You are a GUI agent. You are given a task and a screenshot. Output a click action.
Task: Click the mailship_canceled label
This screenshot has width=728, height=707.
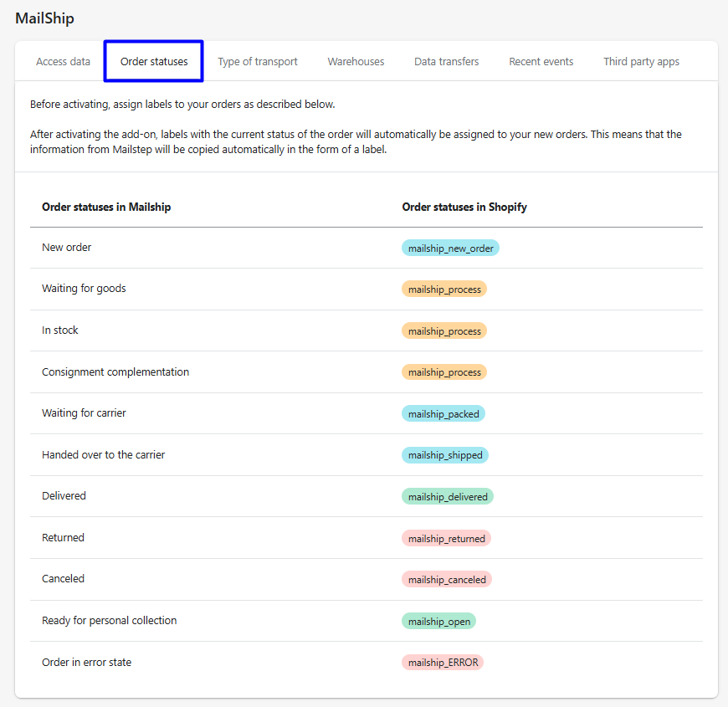point(447,579)
